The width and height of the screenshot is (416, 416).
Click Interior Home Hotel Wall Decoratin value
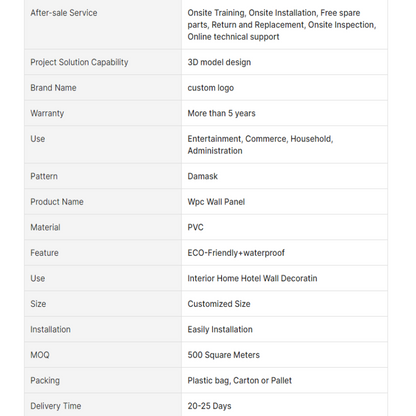click(x=252, y=278)
